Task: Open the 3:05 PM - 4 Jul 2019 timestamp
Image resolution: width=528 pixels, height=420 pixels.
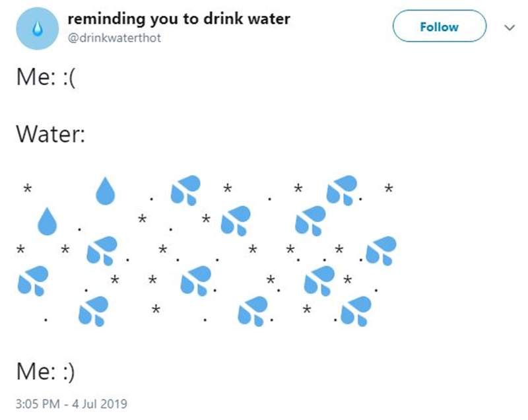Action: (x=71, y=403)
